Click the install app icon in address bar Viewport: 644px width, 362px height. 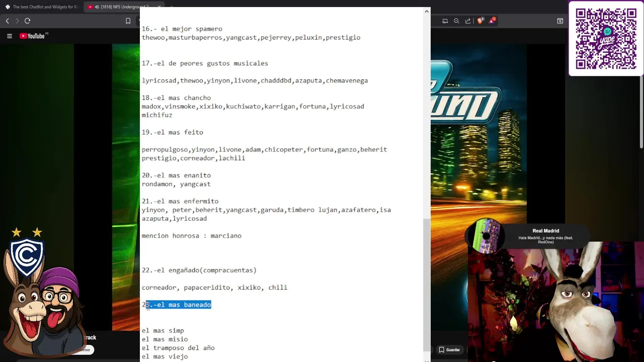(x=445, y=21)
